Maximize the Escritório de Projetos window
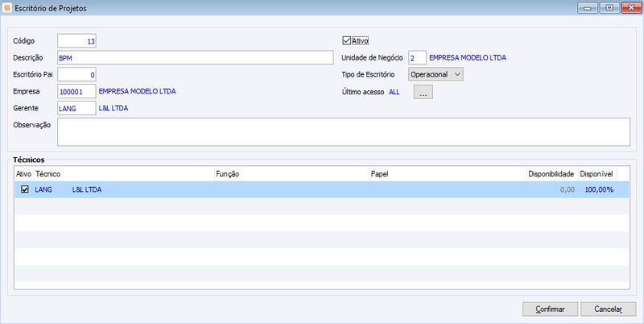Screen dimensions: 644x324 coord(609,8)
